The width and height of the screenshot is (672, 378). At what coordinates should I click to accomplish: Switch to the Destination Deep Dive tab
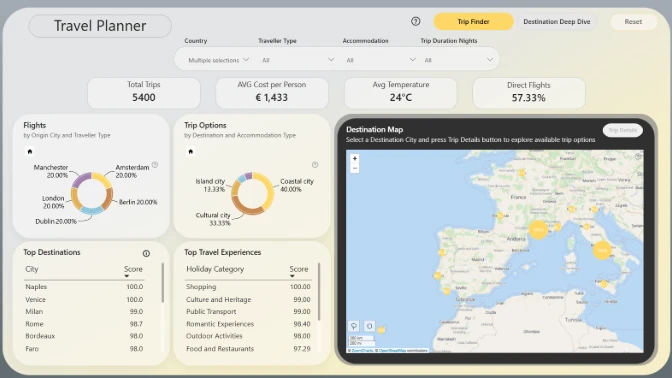pyautogui.click(x=556, y=21)
